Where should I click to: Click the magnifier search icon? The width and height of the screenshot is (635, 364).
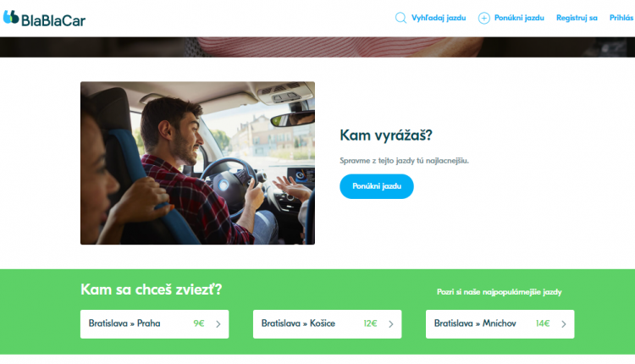tap(400, 18)
